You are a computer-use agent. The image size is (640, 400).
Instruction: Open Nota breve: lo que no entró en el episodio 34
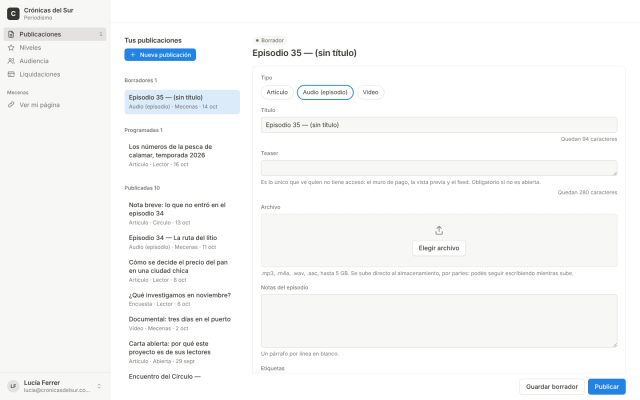[182, 213]
